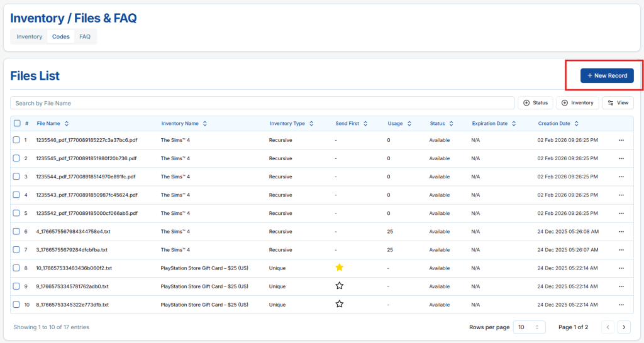
Task: Check the checkbox for row 3
Action: (x=17, y=177)
